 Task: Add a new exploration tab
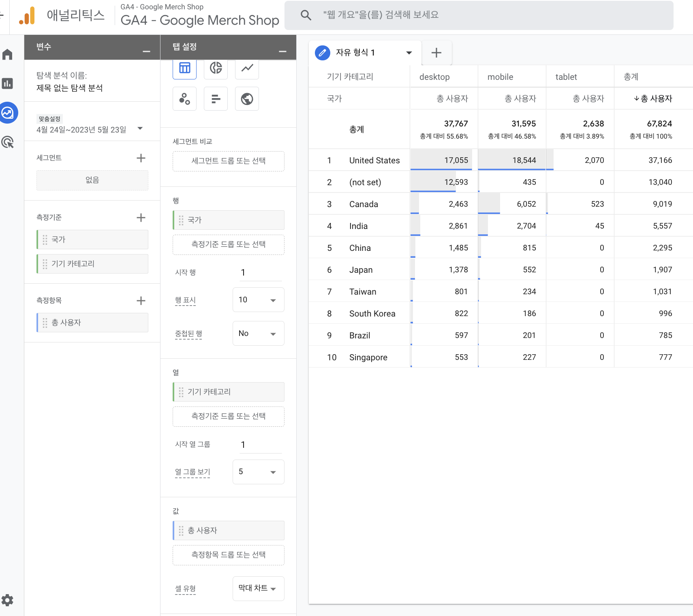click(436, 53)
